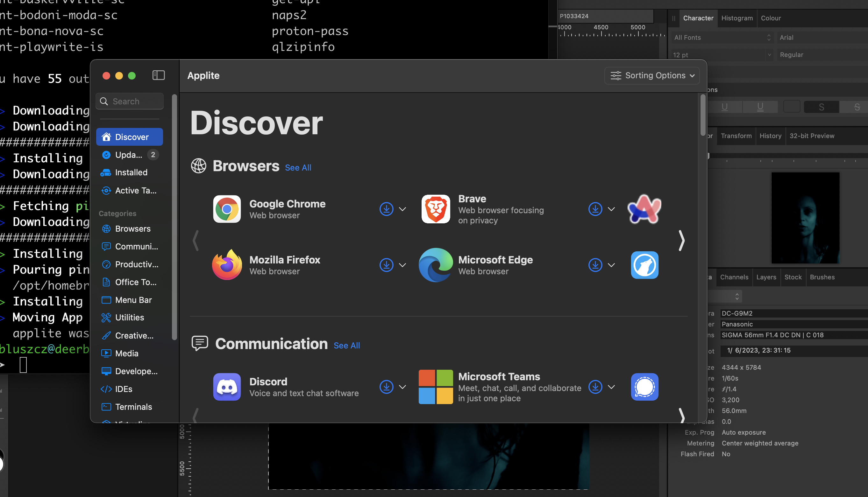This screenshot has width=868, height=497.
Task: Select the Utilities category
Action: coord(130,318)
